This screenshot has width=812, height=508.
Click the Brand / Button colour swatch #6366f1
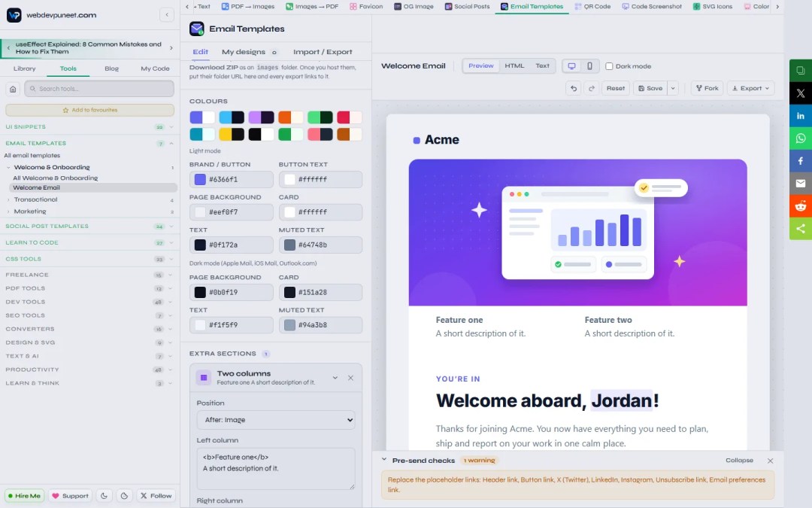(x=200, y=179)
